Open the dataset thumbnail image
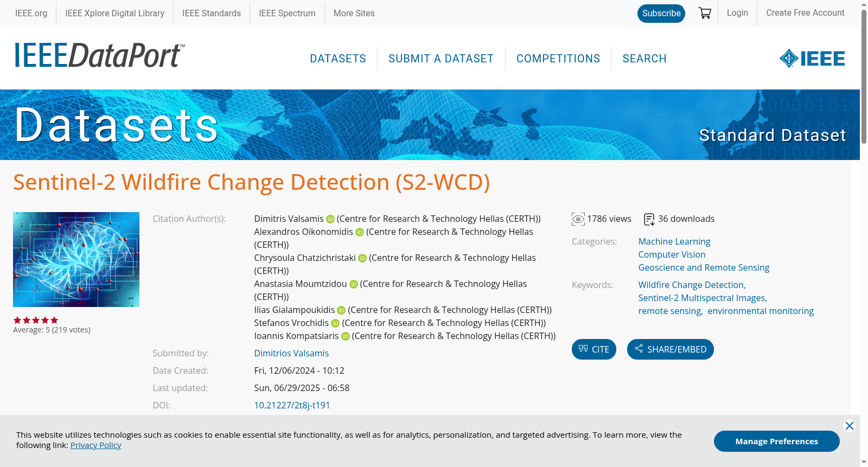The image size is (868, 467). click(x=76, y=259)
